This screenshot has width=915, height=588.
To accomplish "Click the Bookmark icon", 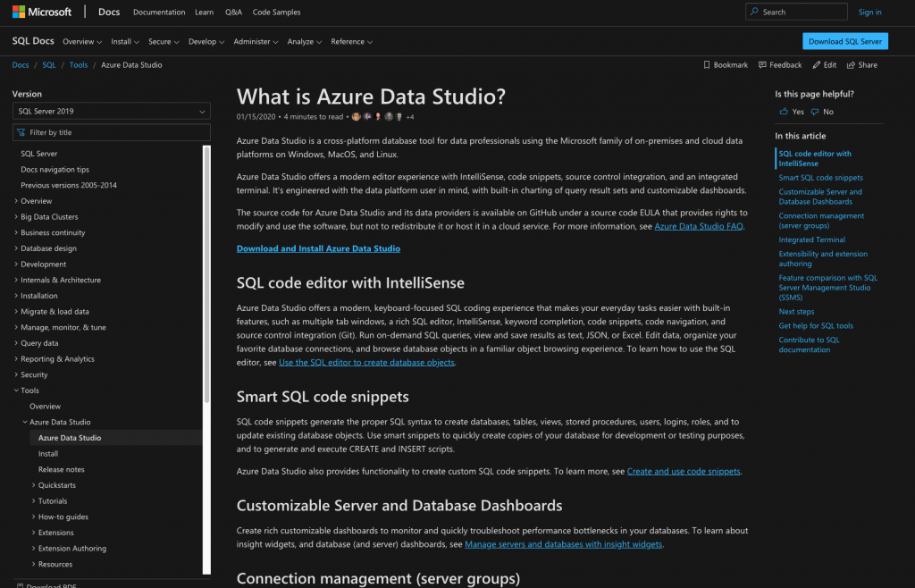I will click(x=707, y=64).
